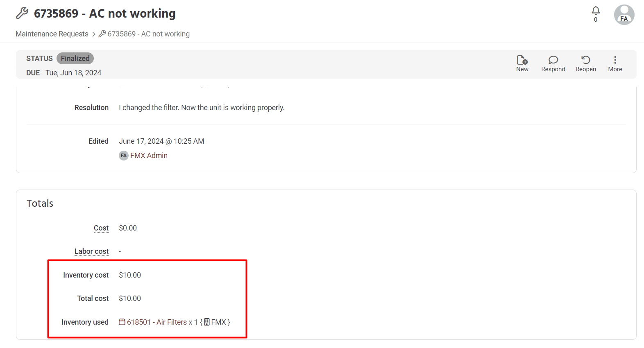
Task: Click the Finalized status badge
Action: click(x=75, y=59)
